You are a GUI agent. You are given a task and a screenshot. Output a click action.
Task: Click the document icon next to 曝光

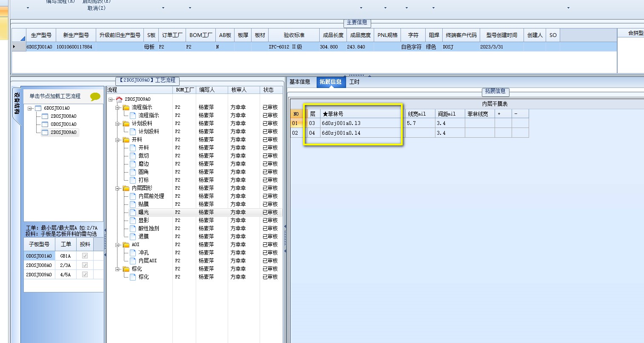pyautogui.click(x=133, y=212)
